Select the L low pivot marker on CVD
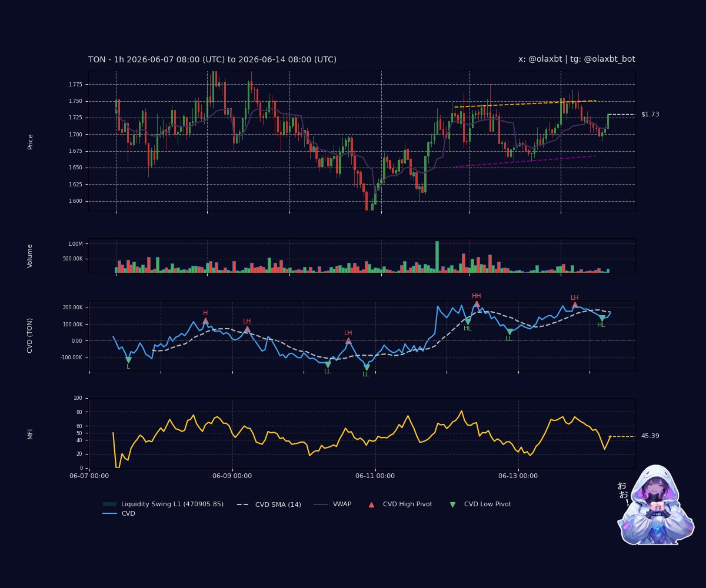Screen dimensions: 706x588 coord(128,360)
